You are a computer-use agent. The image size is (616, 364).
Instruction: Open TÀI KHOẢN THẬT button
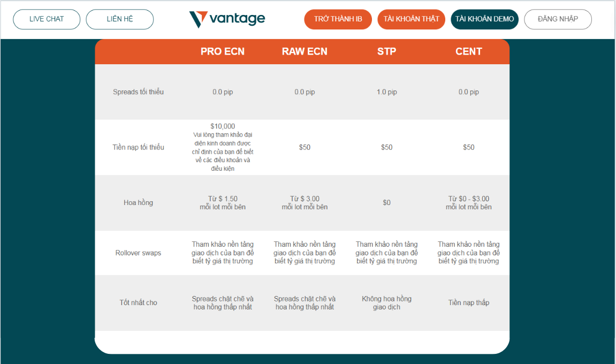coord(412,19)
